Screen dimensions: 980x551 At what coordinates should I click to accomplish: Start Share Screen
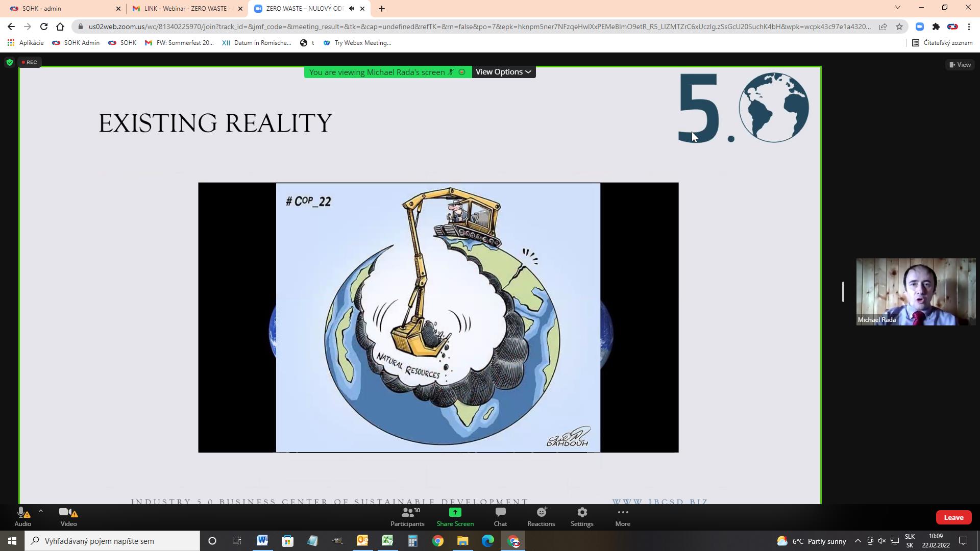455,517
